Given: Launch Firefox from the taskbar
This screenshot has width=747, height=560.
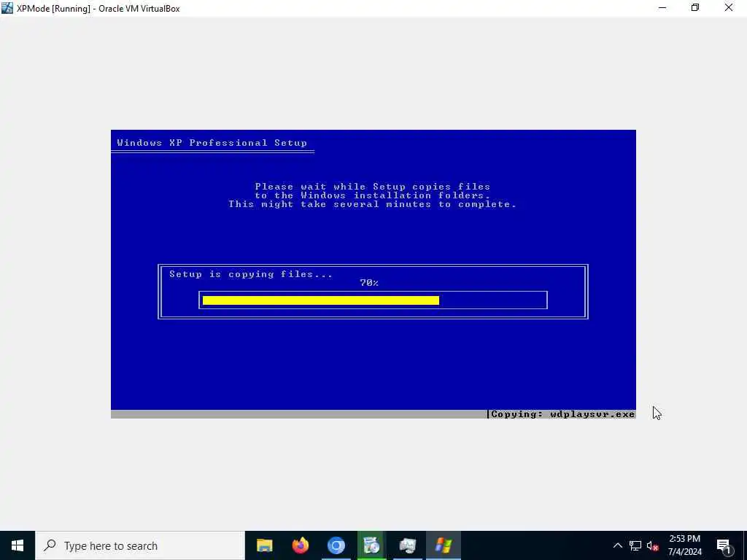Looking at the screenshot, I should click(x=300, y=545).
